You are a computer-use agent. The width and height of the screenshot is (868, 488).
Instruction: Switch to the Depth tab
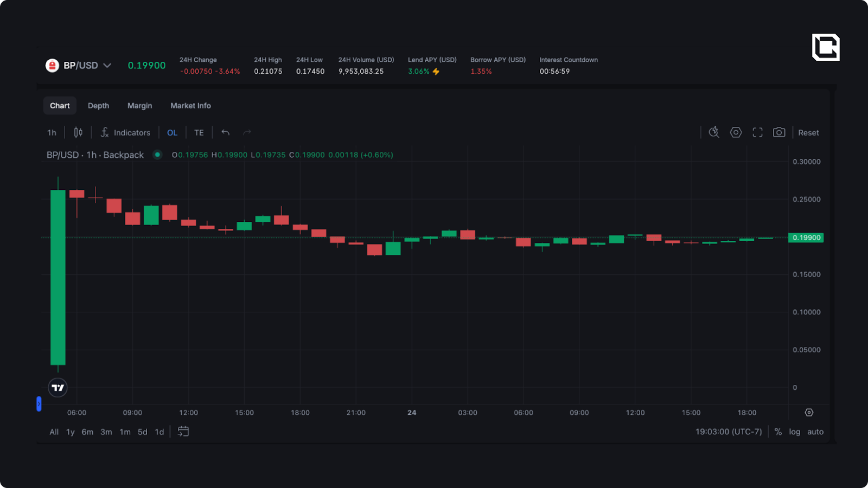(98, 106)
